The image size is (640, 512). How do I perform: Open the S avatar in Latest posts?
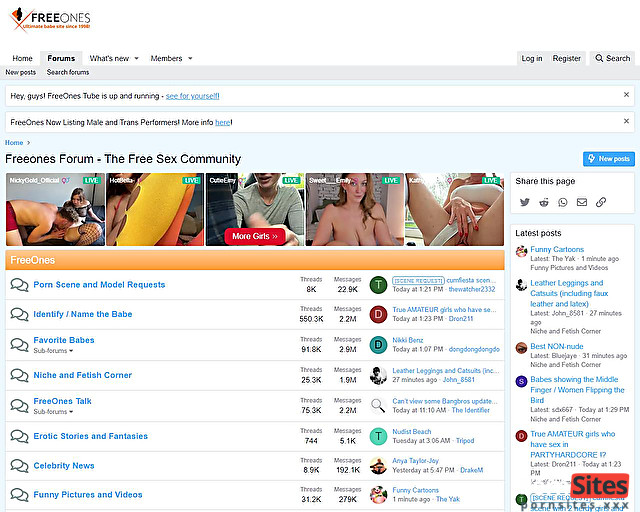point(521,382)
